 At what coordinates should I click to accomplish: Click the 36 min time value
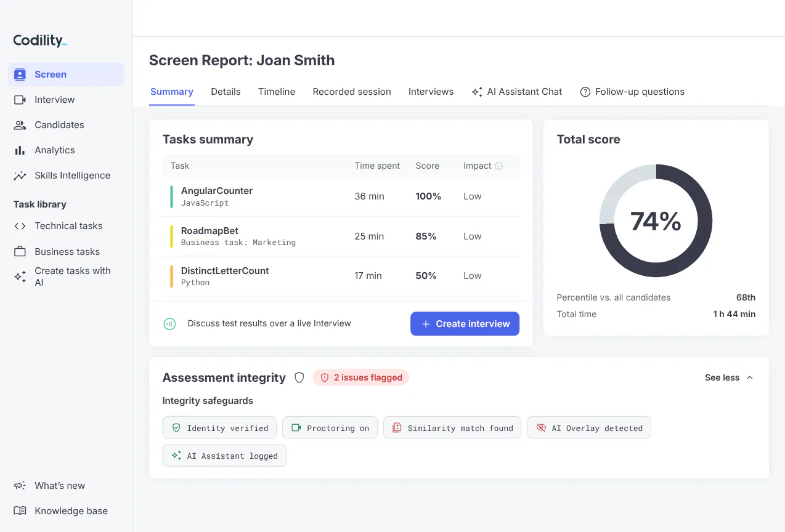[369, 196]
